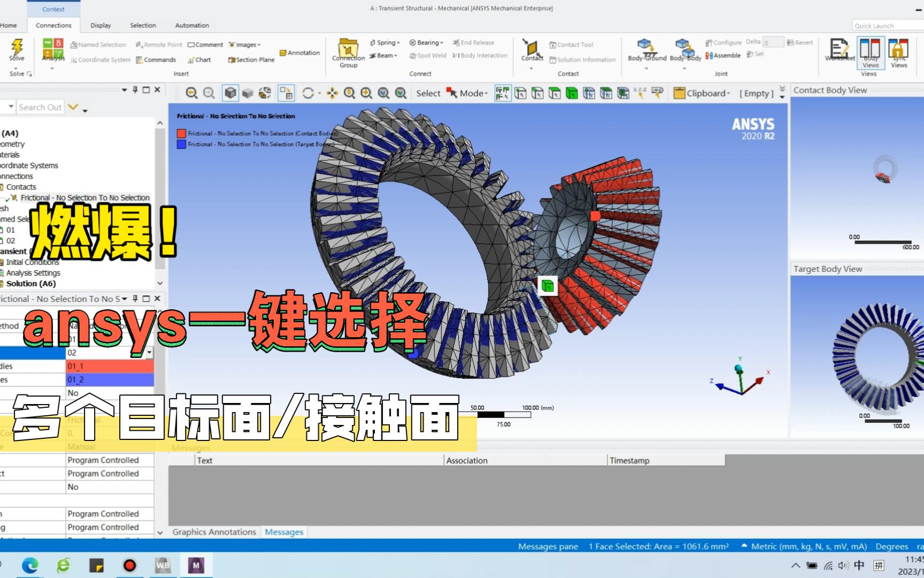
Task: Click the red 01_1 contact bodies cell
Action: click(x=110, y=366)
